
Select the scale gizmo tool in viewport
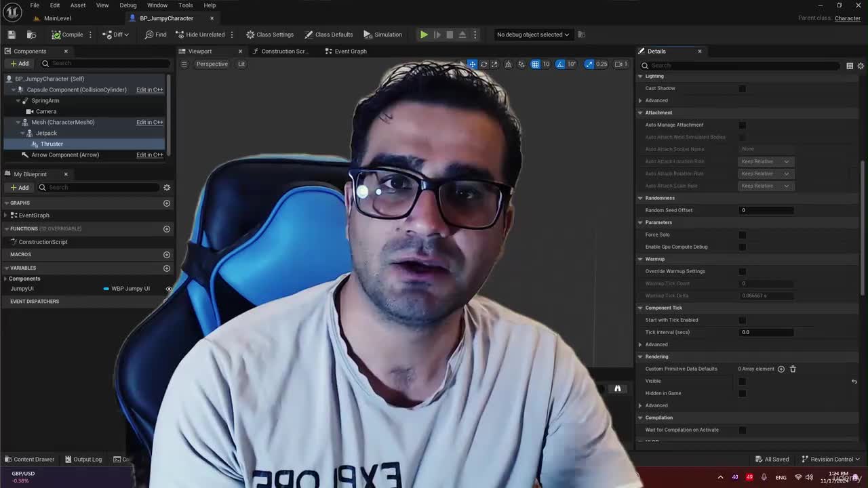tap(494, 64)
